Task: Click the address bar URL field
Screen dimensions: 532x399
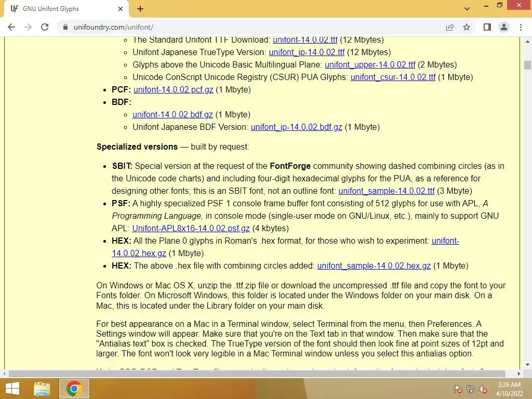Action: [x=251, y=27]
